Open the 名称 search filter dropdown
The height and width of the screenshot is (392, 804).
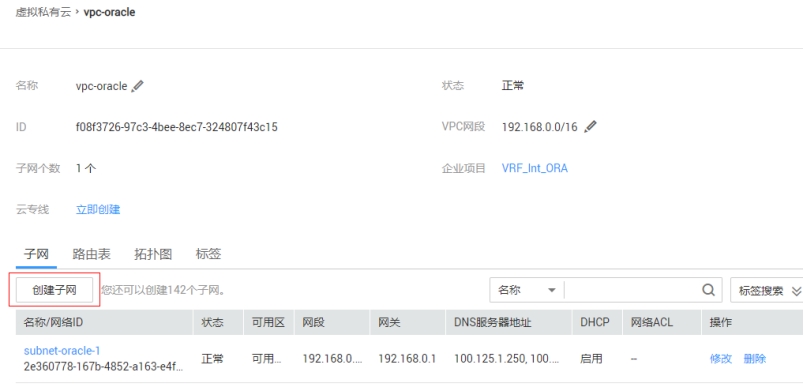pos(527,290)
